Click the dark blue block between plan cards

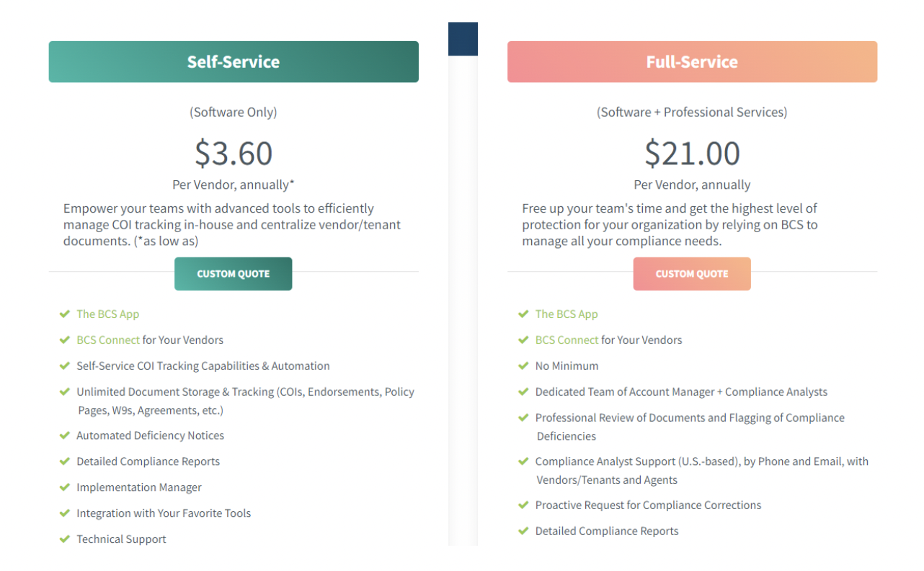(x=463, y=39)
